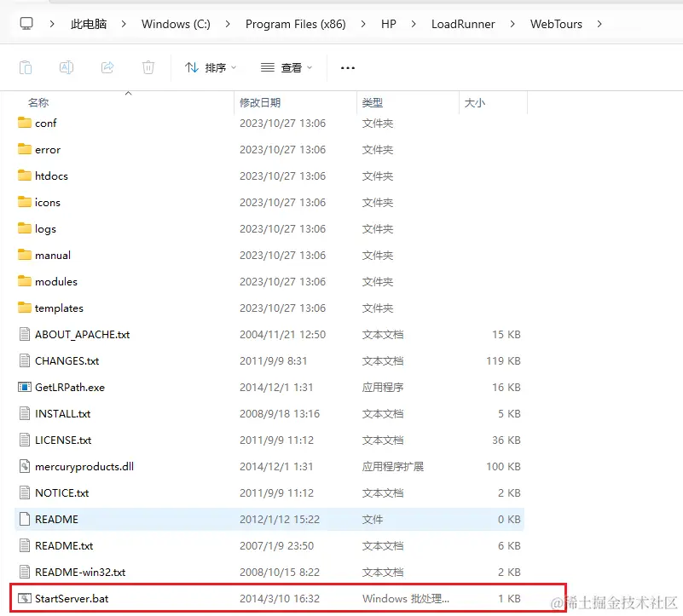
Task: Click the StartServer.bat batch file icon
Action: pyautogui.click(x=25, y=598)
